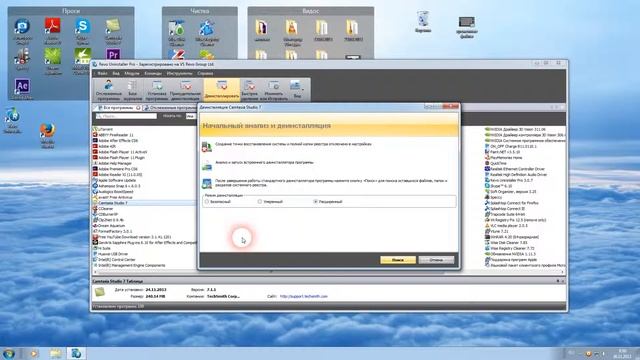Switch to the Отслеживаемые программы tab

171,108
